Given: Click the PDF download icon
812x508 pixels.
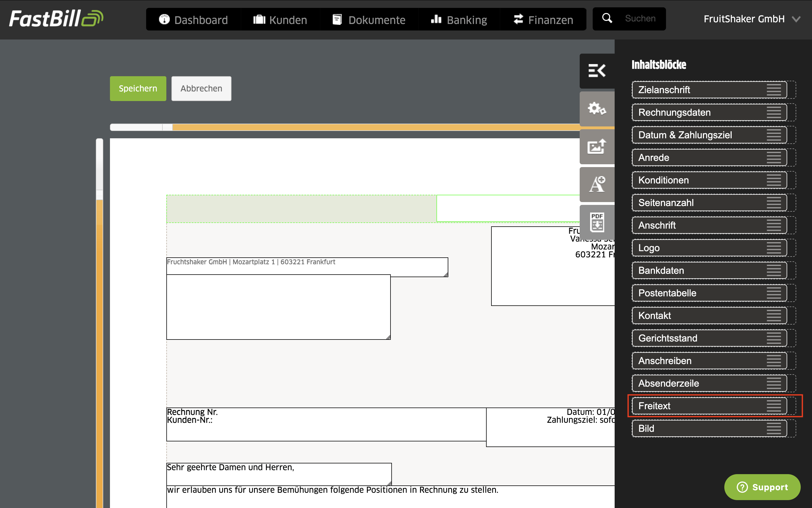Looking at the screenshot, I should pos(597,222).
